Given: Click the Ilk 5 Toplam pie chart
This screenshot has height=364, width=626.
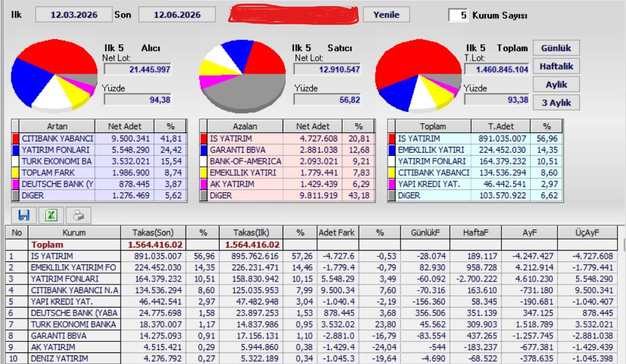Looking at the screenshot, I should coord(418,76).
